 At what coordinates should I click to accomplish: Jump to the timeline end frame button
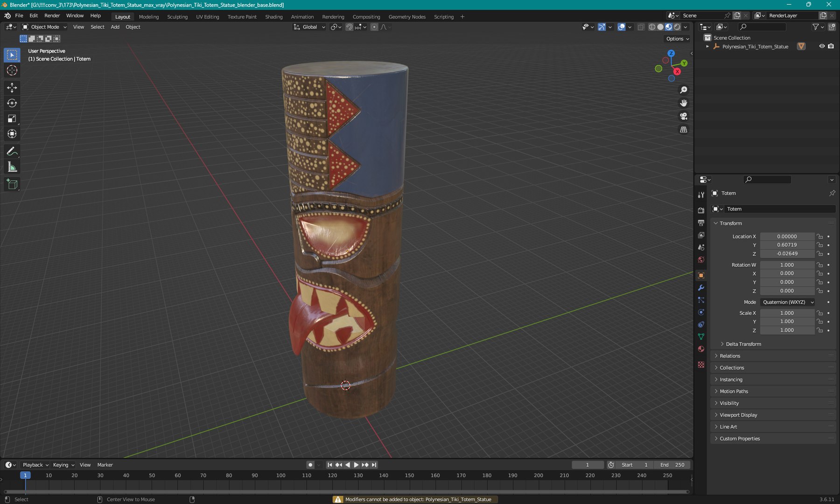[x=374, y=465]
